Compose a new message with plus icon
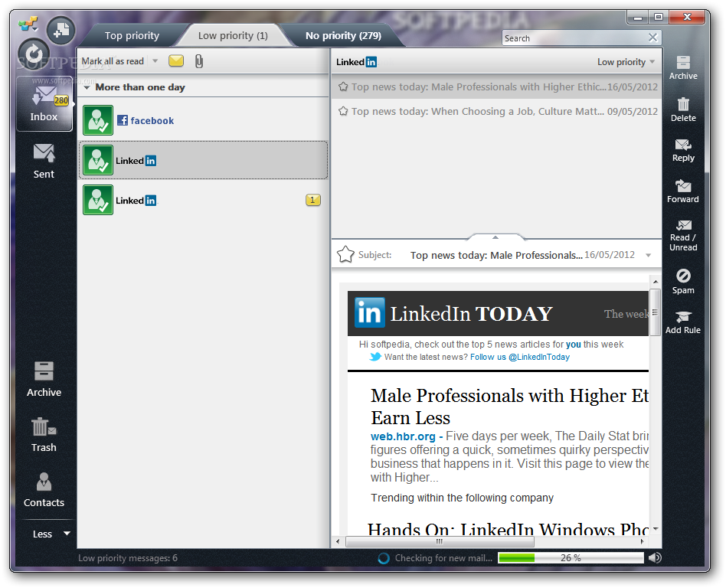This screenshot has width=726, height=588. [x=61, y=31]
